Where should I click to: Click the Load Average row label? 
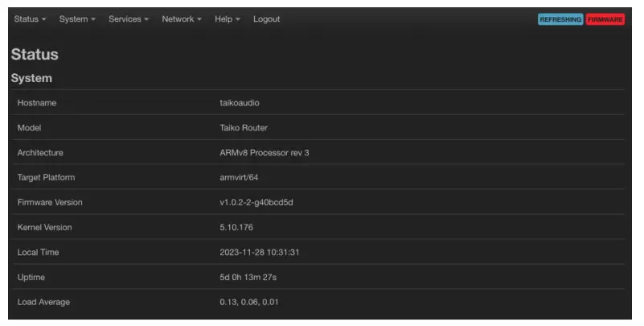coord(43,303)
